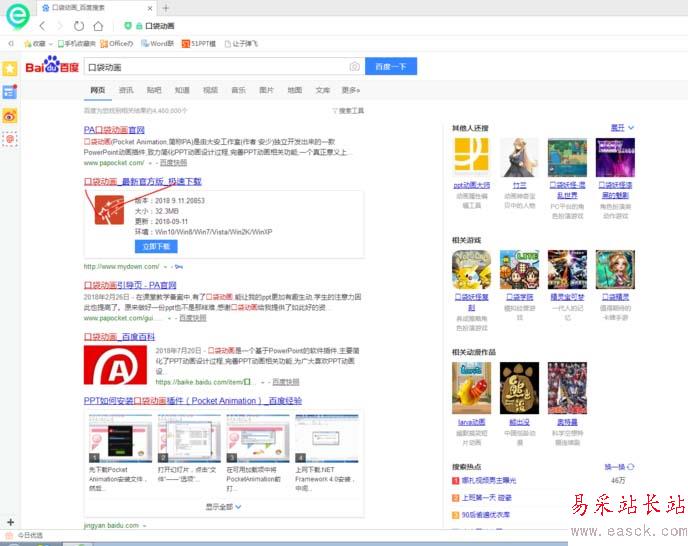
Task: Switch to the 知道 tab
Action: click(182, 90)
